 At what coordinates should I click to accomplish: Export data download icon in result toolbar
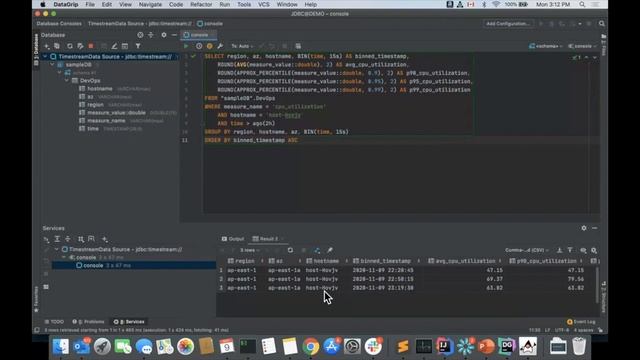[559, 250]
